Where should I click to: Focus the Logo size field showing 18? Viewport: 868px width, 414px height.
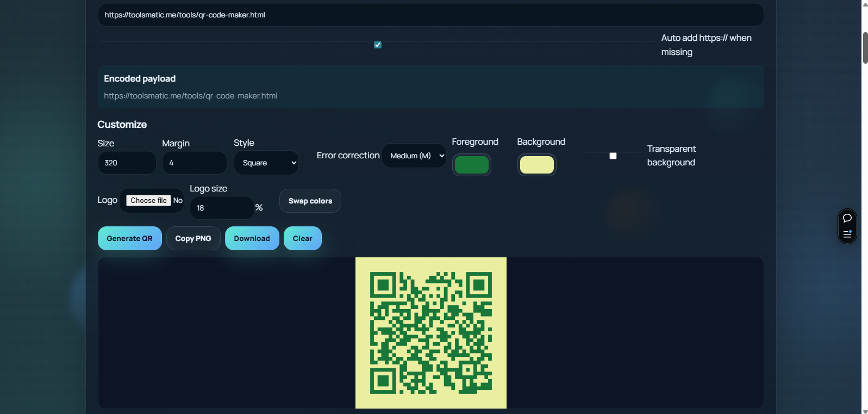click(x=222, y=208)
